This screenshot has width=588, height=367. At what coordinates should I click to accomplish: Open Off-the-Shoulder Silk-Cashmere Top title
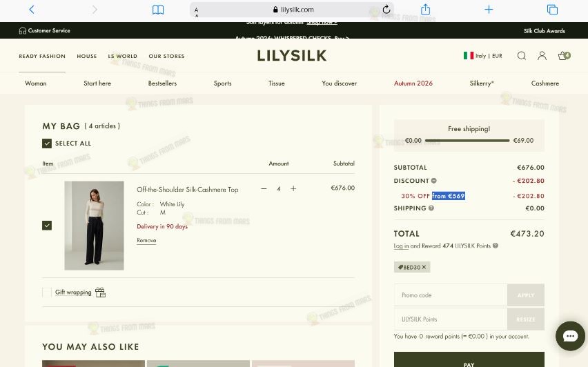[x=188, y=190]
